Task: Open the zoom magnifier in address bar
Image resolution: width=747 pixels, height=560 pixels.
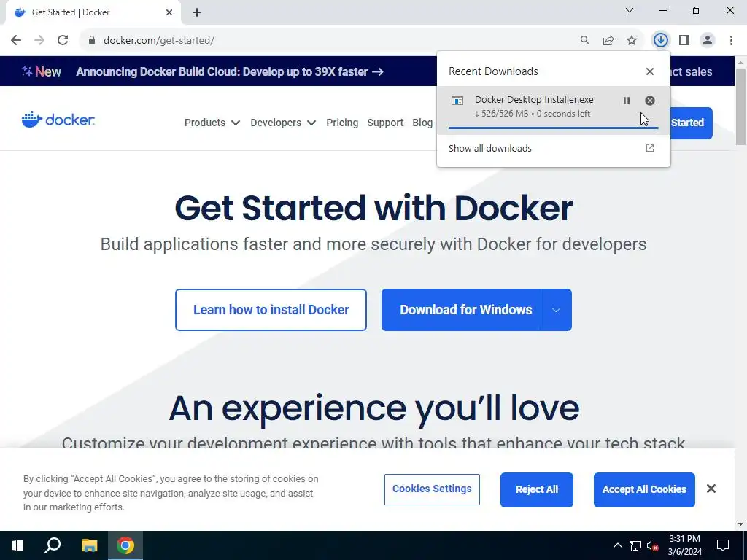Action: [584, 40]
